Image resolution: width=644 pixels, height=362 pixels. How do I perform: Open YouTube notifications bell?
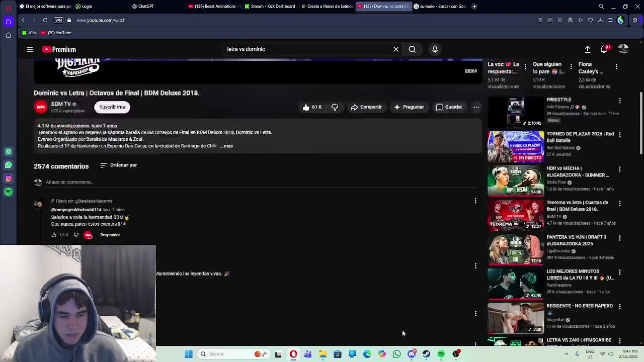pyautogui.click(x=604, y=49)
